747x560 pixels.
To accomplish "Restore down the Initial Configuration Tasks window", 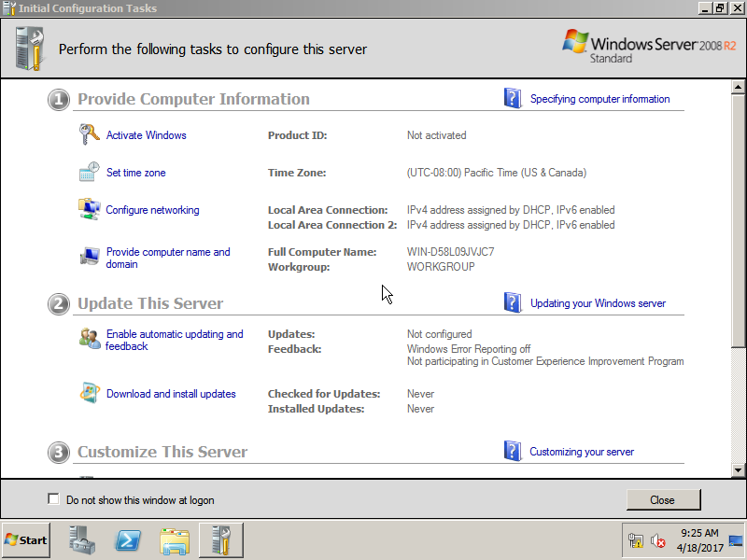I will pyautogui.click(x=720, y=8).
